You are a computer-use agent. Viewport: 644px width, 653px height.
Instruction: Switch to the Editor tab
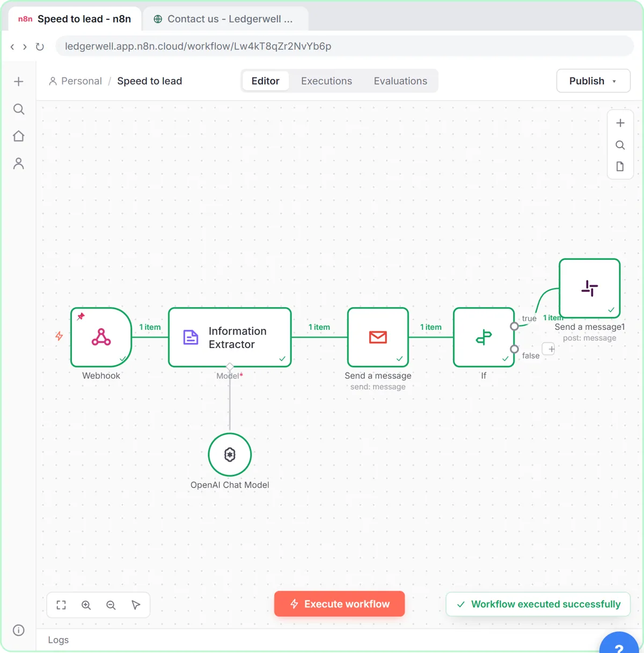(x=265, y=81)
